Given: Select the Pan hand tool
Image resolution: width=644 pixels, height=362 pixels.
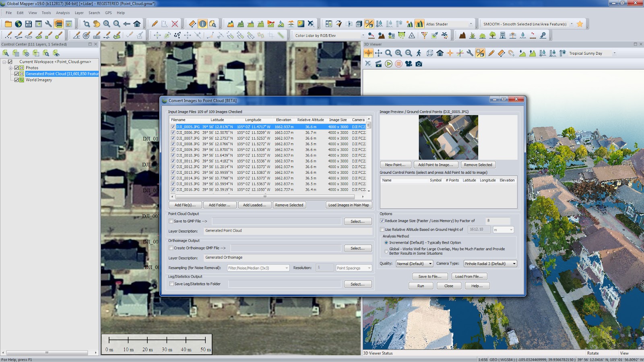Looking at the screenshot, I should pyautogui.click(x=97, y=24).
